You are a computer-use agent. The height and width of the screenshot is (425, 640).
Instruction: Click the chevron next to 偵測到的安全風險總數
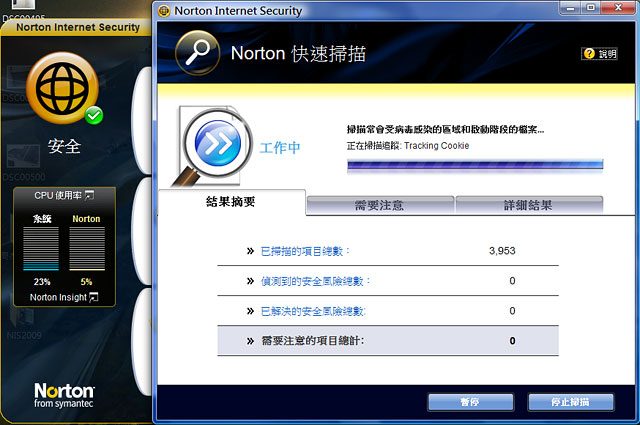point(250,281)
